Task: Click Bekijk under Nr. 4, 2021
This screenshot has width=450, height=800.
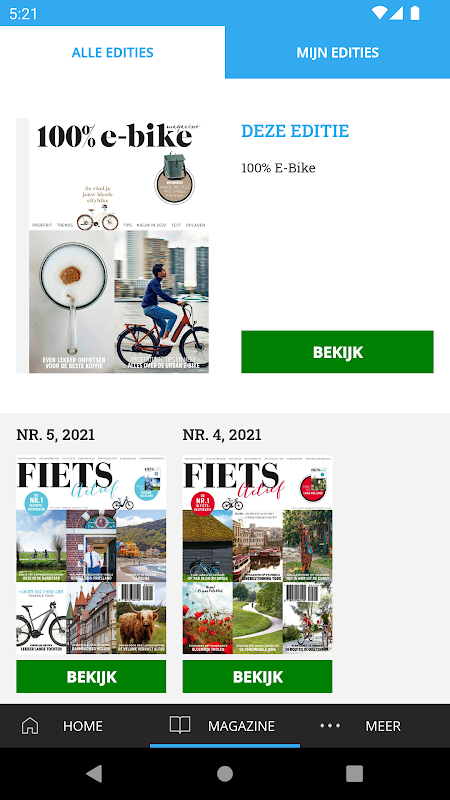Action: 258,677
